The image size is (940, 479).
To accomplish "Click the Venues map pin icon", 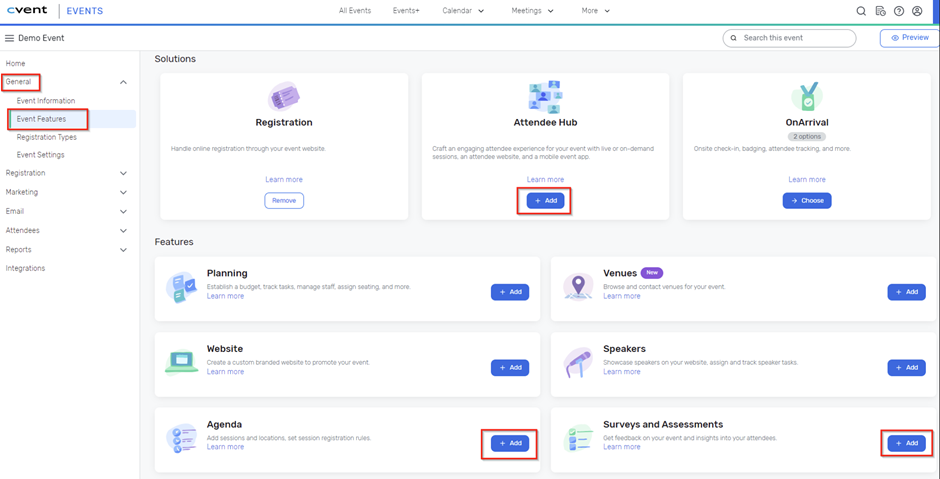I will pyautogui.click(x=578, y=285).
